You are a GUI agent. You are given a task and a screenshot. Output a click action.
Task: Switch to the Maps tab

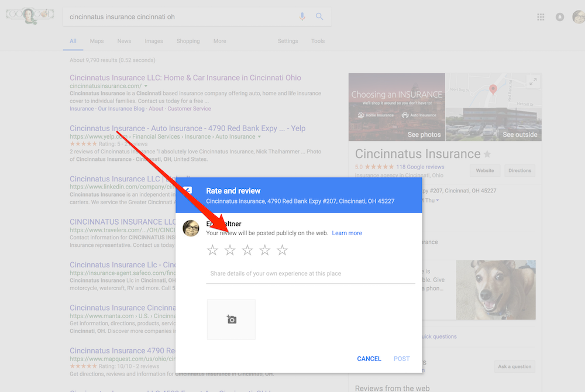pyautogui.click(x=97, y=41)
